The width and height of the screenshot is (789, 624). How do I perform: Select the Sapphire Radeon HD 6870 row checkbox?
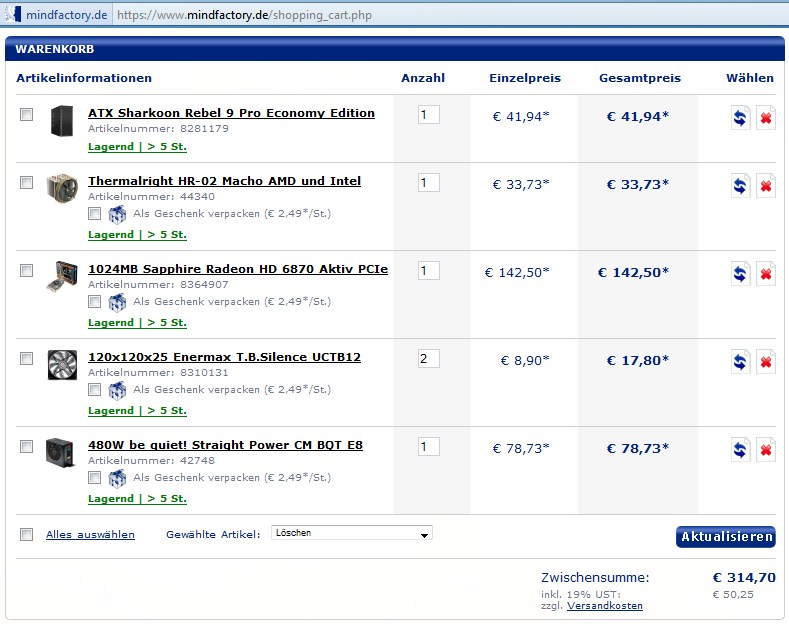pyautogui.click(x=26, y=271)
